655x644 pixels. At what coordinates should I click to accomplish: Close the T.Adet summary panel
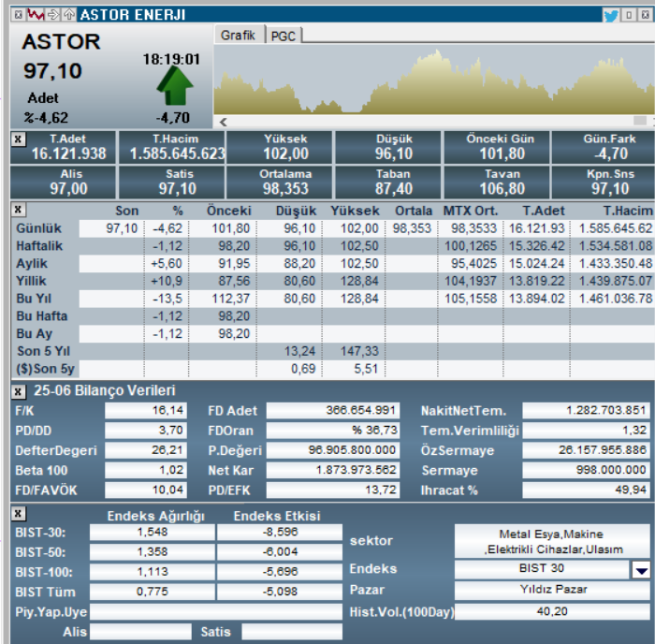tap(18, 139)
